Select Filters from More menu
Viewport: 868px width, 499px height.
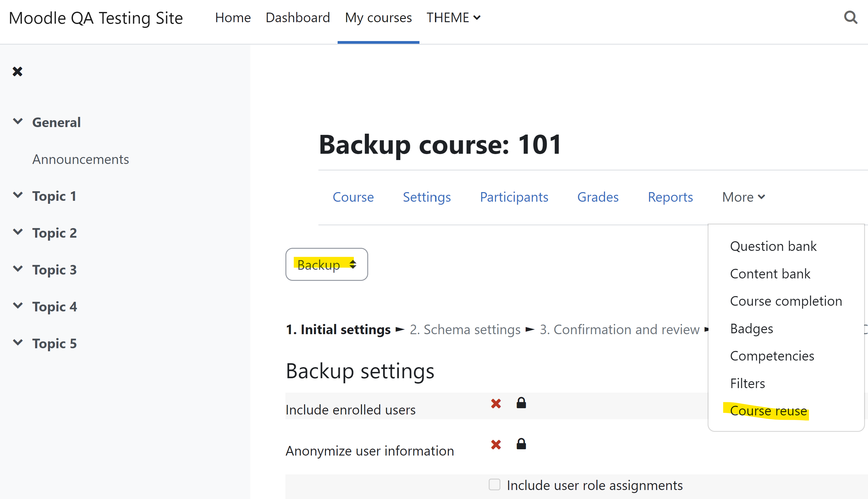click(747, 384)
